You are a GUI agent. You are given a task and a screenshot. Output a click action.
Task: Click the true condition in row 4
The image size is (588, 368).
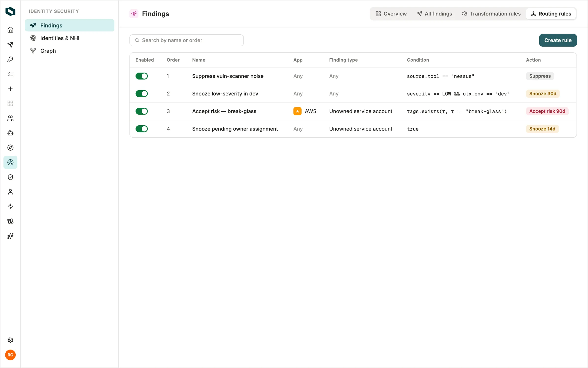point(413,129)
